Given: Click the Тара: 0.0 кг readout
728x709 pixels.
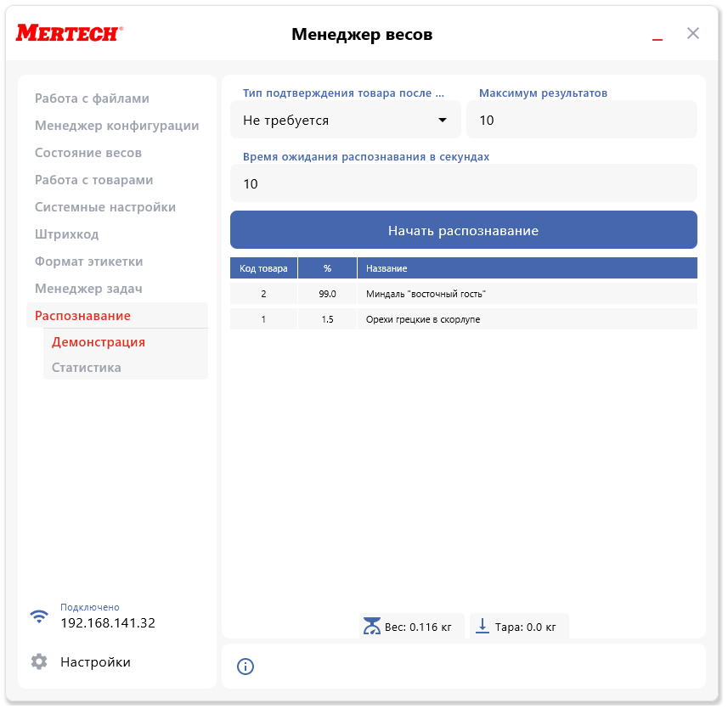Looking at the screenshot, I should (x=525, y=627).
